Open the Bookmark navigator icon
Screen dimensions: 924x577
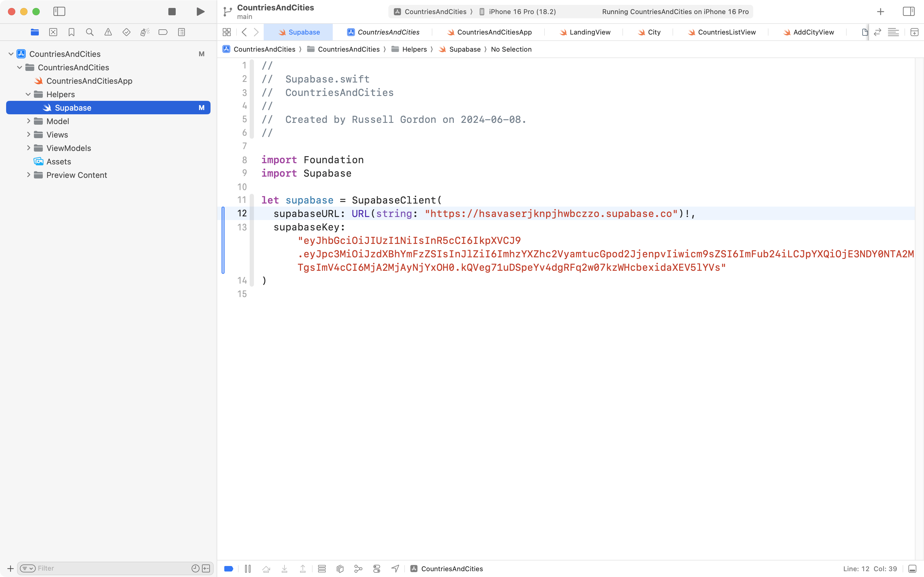pyautogui.click(x=71, y=32)
